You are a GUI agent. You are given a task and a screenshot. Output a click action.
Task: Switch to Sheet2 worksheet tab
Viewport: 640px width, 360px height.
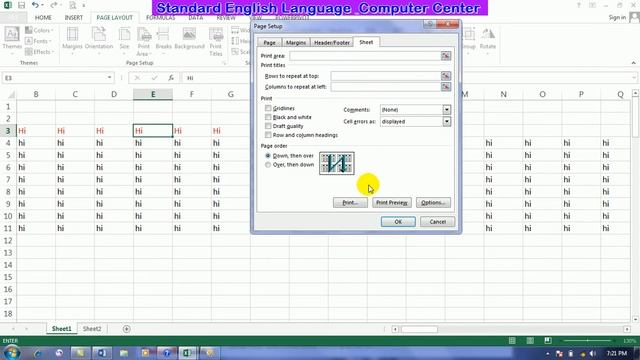coord(92,329)
